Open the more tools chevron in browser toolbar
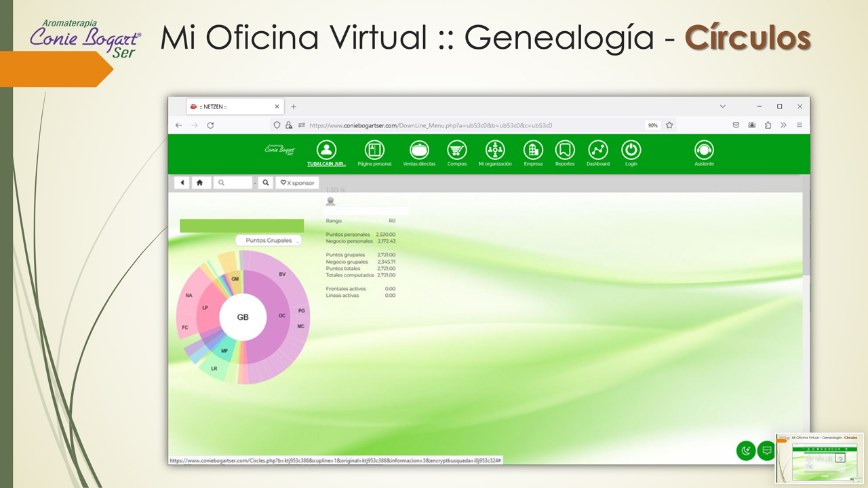This screenshot has height=488, width=868. [783, 125]
